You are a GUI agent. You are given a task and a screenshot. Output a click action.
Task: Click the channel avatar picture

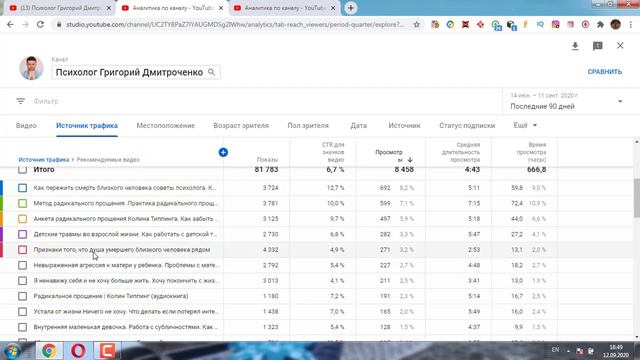click(x=31, y=68)
